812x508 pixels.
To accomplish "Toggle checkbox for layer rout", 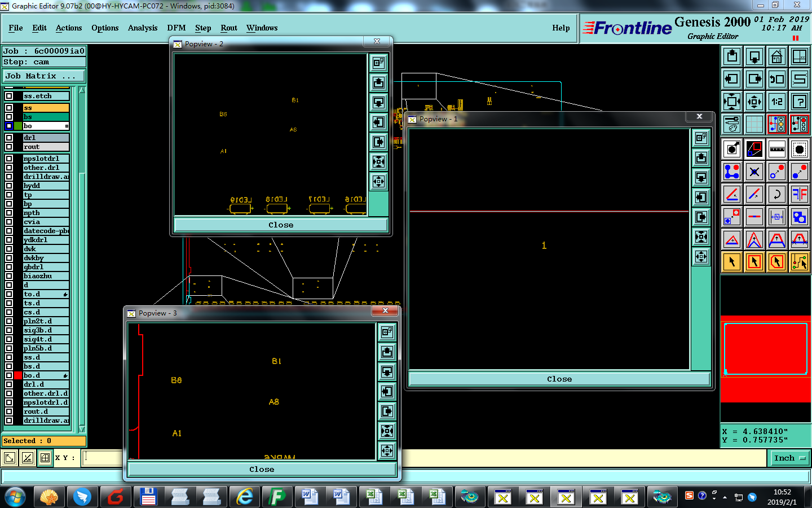I will pos(9,147).
